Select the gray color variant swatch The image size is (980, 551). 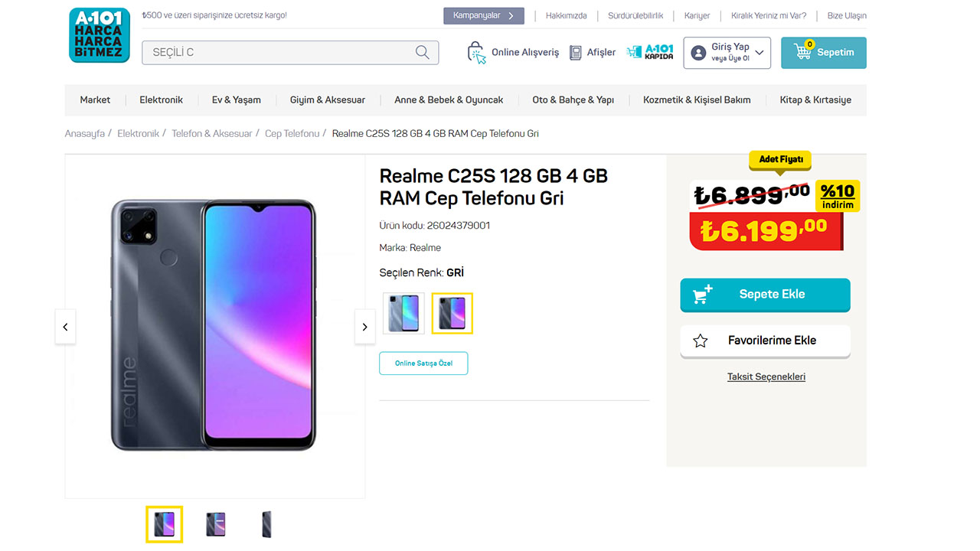click(452, 313)
